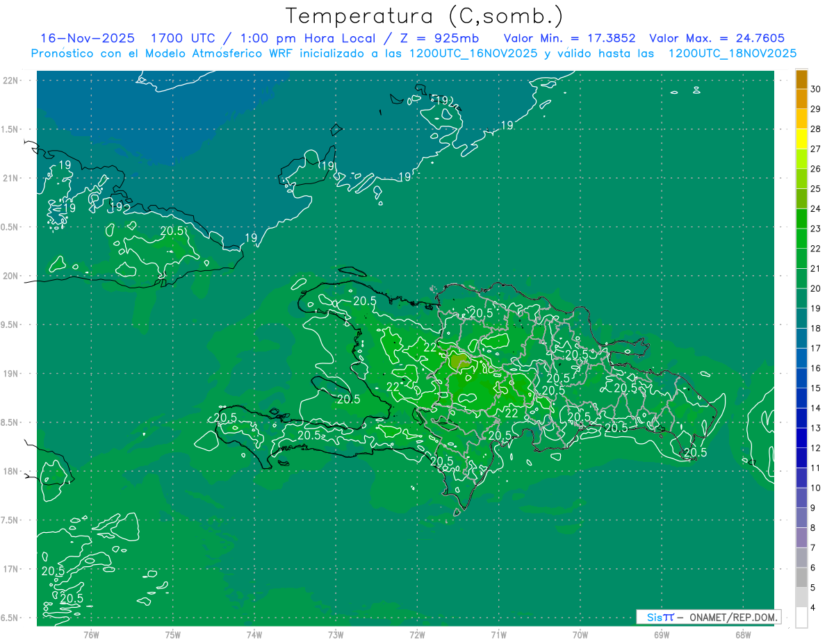Click the Valor Max. = 24.7605 text
The width and height of the screenshot is (834, 644).
click(x=717, y=38)
